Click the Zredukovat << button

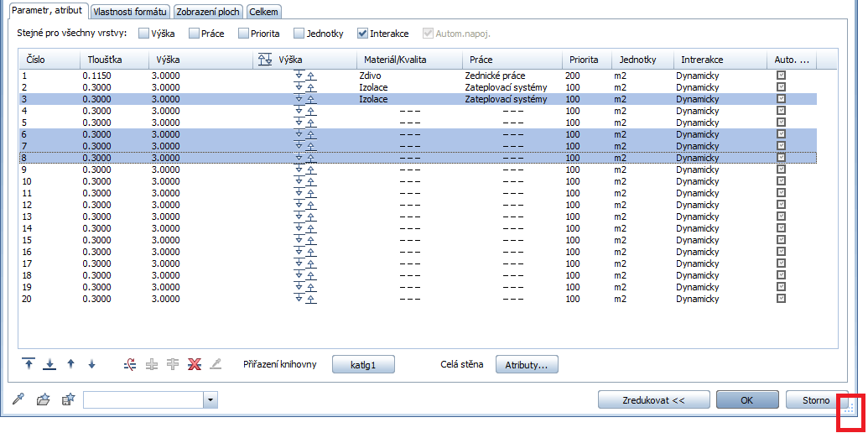(x=653, y=400)
